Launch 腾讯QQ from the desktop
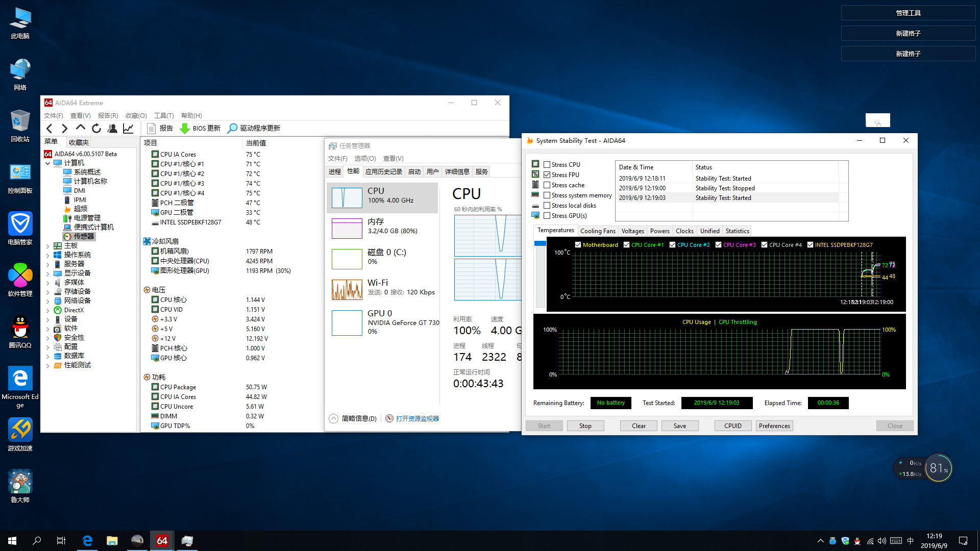Viewport: 980px width, 551px height. 20,333
